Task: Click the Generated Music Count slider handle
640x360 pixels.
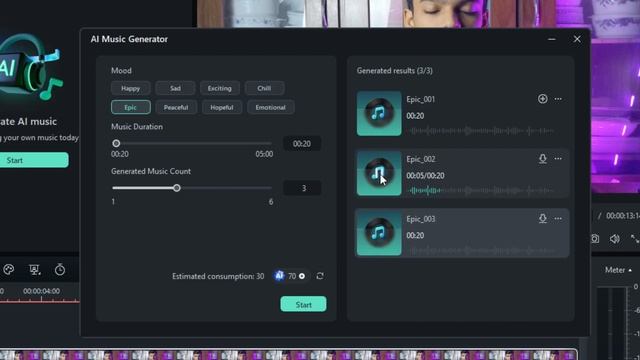Action: (x=176, y=188)
